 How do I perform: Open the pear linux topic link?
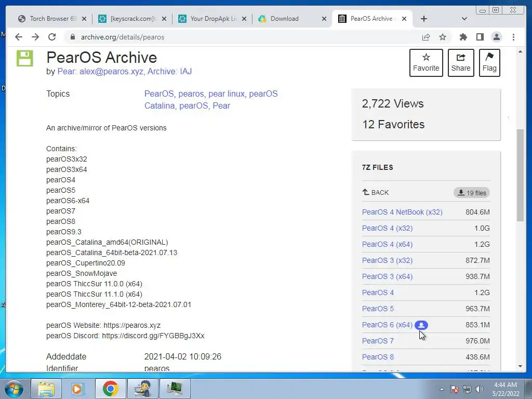tap(228, 94)
